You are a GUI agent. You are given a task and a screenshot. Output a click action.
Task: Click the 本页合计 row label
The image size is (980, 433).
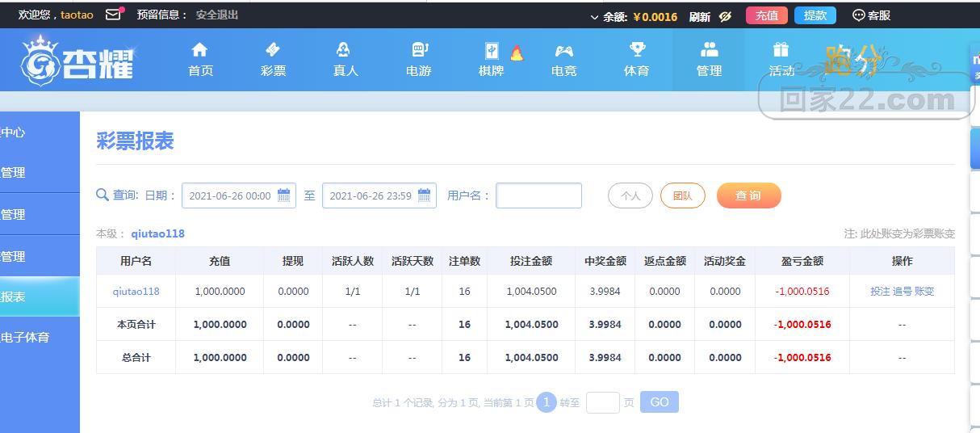(136, 324)
